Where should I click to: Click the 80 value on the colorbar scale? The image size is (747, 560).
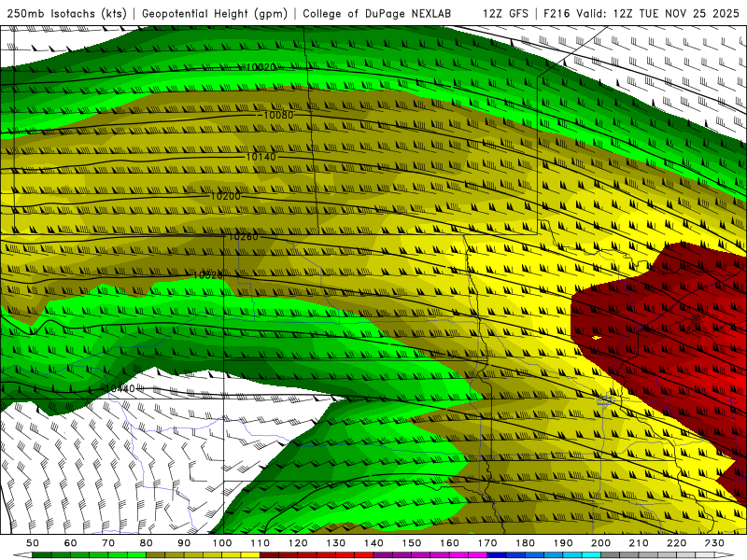click(147, 543)
